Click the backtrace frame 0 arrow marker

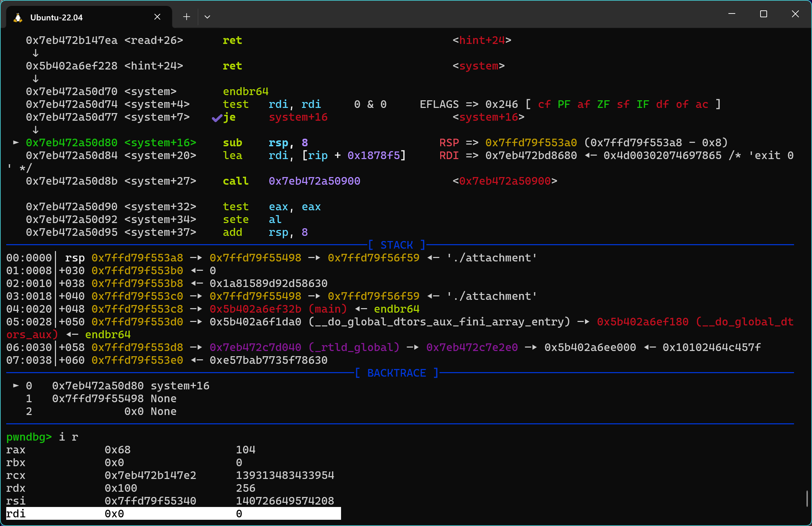tap(16, 386)
